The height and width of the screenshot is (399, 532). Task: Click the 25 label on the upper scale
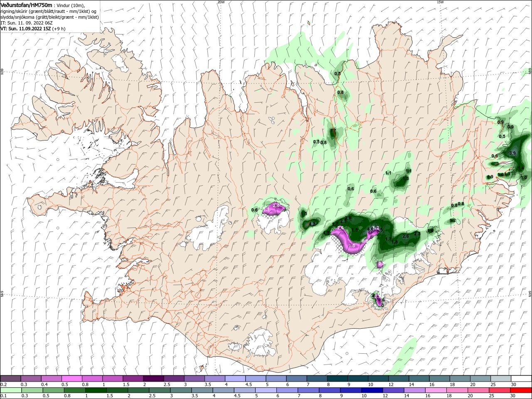coord(493,384)
